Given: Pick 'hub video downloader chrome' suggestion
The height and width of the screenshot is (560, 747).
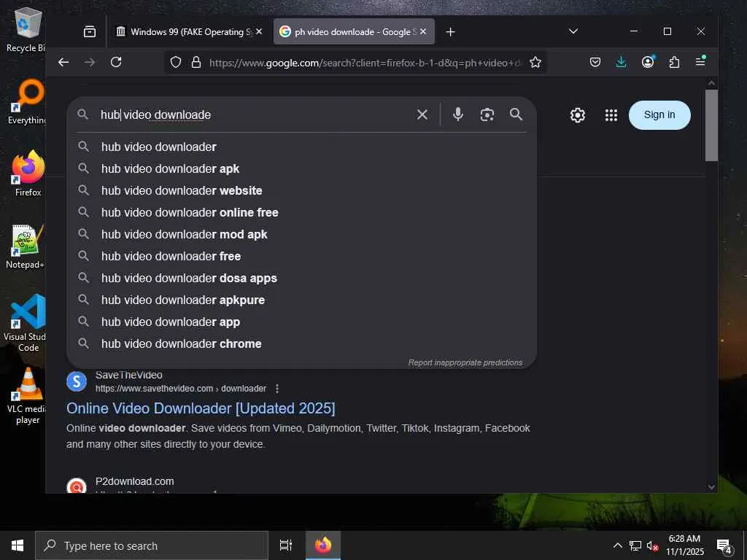Looking at the screenshot, I should click(x=301, y=344).
